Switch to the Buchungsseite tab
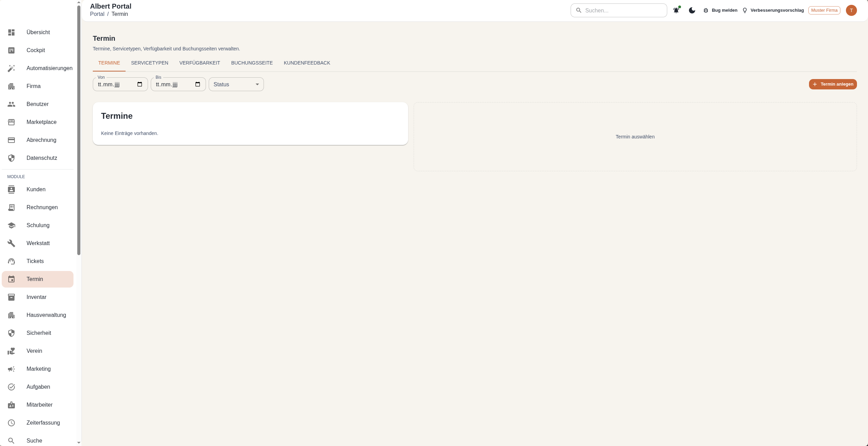The image size is (868, 446). pyautogui.click(x=252, y=63)
